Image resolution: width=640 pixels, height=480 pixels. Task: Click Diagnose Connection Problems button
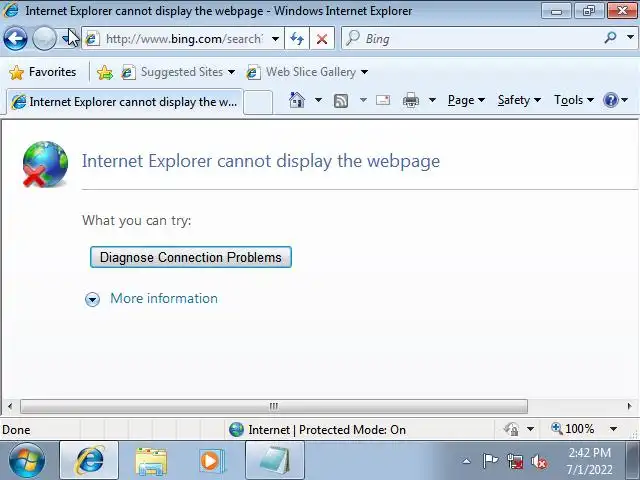pos(191,257)
